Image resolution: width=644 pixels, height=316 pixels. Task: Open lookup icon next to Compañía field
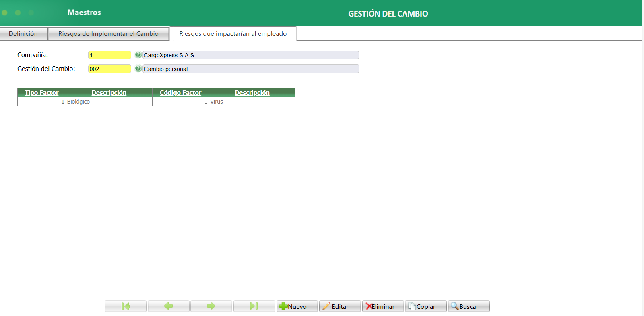[x=138, y=55]
